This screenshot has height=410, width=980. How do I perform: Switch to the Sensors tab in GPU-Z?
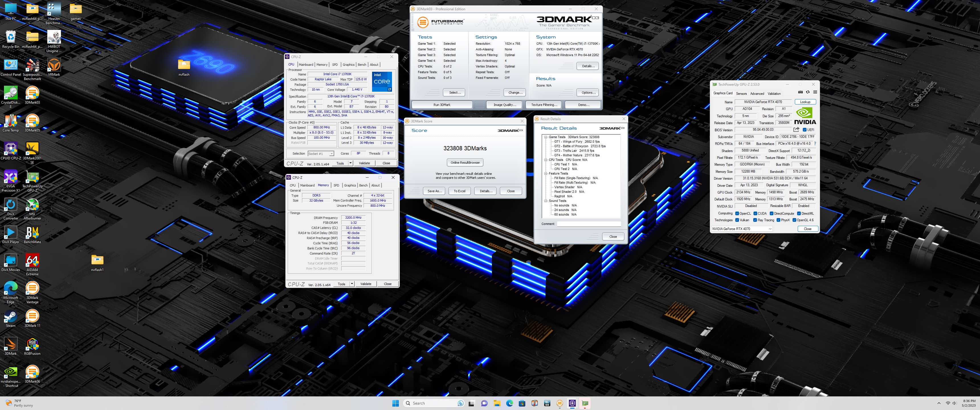pos(741,93)
